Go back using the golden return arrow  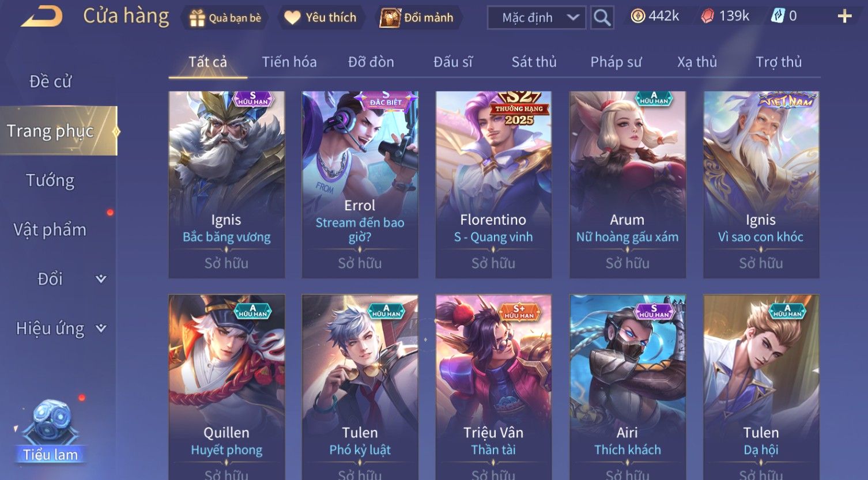[x=41, y=17]
